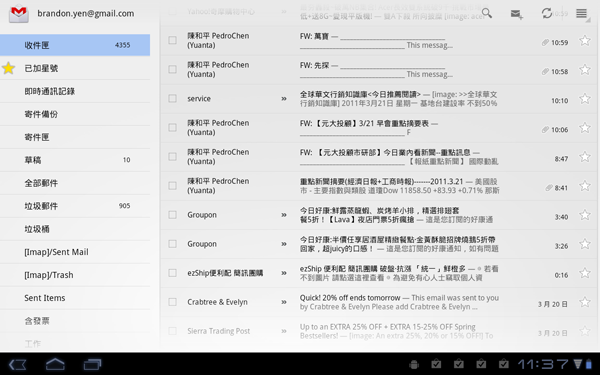Star the 10:58 FW: 先探 email
This screenshot has width=600, height=375.
pos(585,69)
